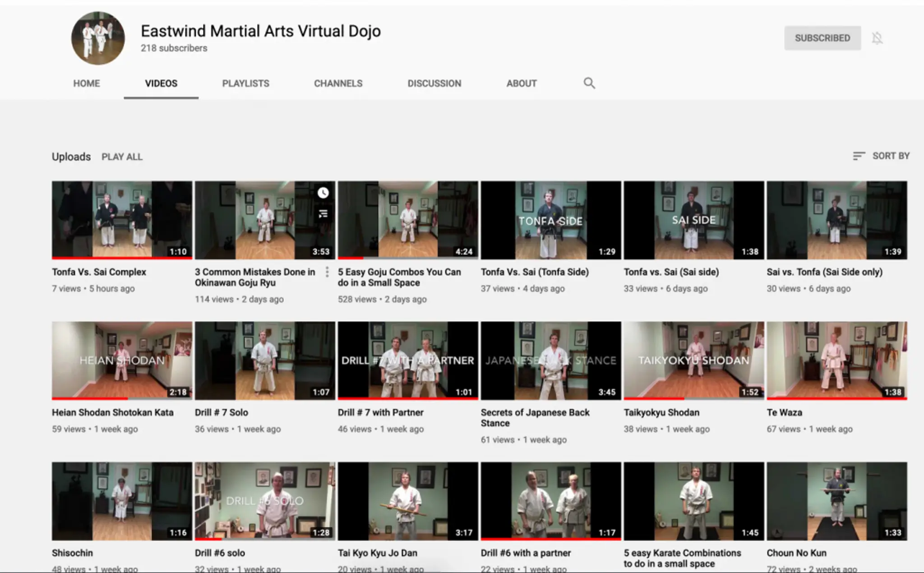Click the Heian Shodan video thumbnail
The width and height of the screenshot is (924, 573).
point(122,360)
